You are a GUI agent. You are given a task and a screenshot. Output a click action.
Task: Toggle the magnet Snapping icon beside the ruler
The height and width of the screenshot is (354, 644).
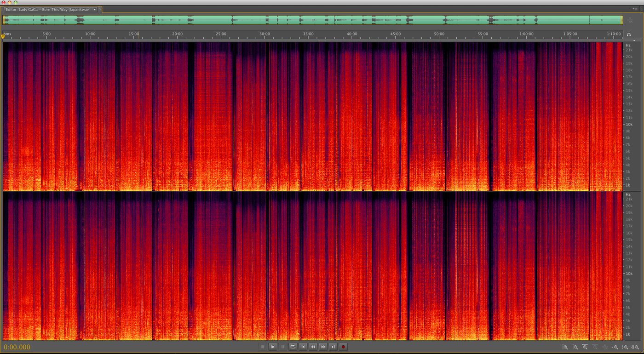[x=629, y=34]
